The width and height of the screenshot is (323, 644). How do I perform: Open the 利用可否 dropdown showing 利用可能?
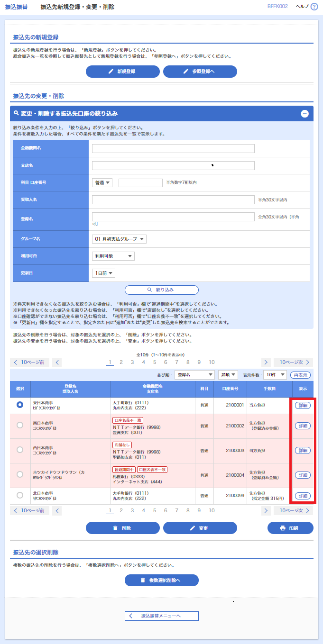pos(113,256)
